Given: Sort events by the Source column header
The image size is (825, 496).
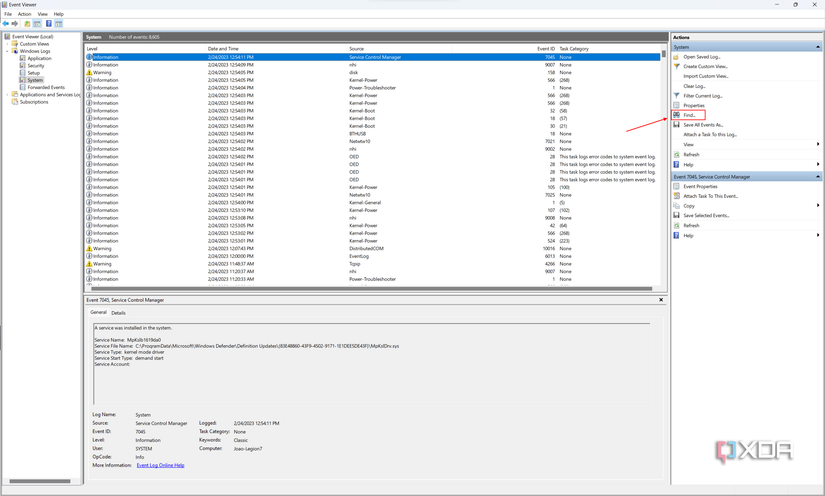Looking at the screenshot, I should (399, 49).
